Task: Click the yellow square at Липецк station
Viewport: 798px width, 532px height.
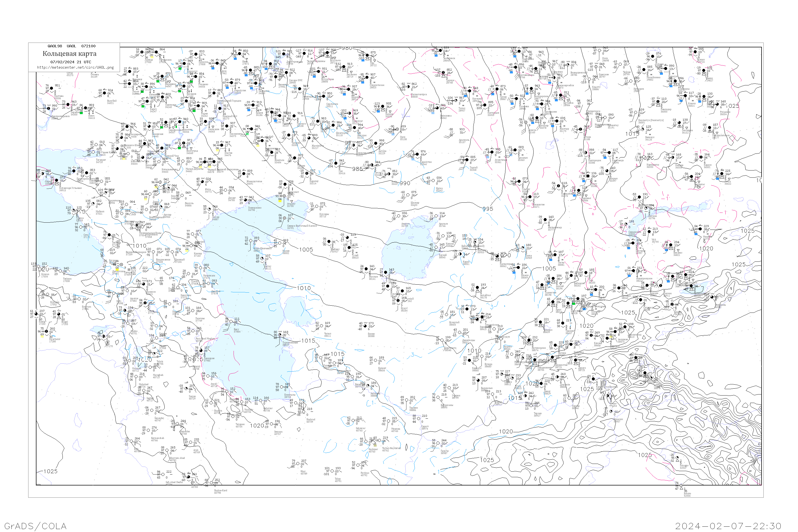Action: [152, 57]
